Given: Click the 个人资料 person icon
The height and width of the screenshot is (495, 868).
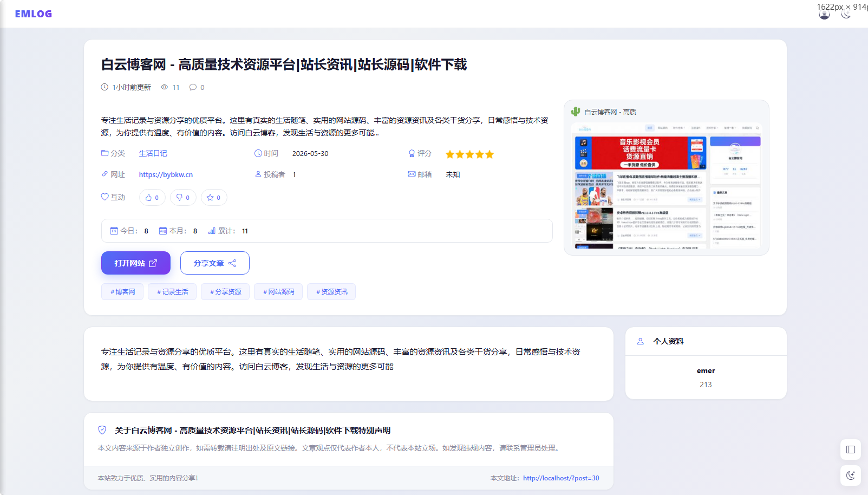Looking at the screenshot, I should (x=640, y=341).
